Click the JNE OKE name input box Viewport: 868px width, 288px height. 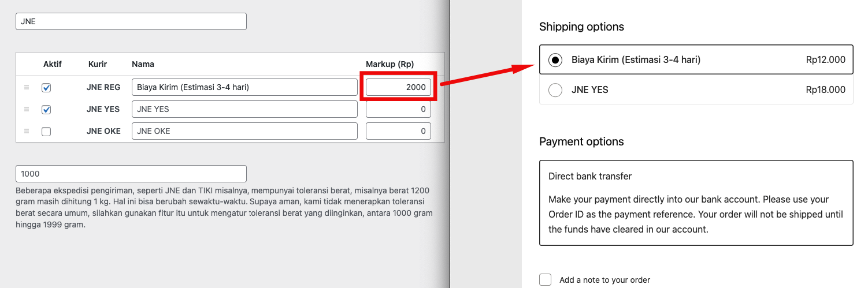[244, 131]
